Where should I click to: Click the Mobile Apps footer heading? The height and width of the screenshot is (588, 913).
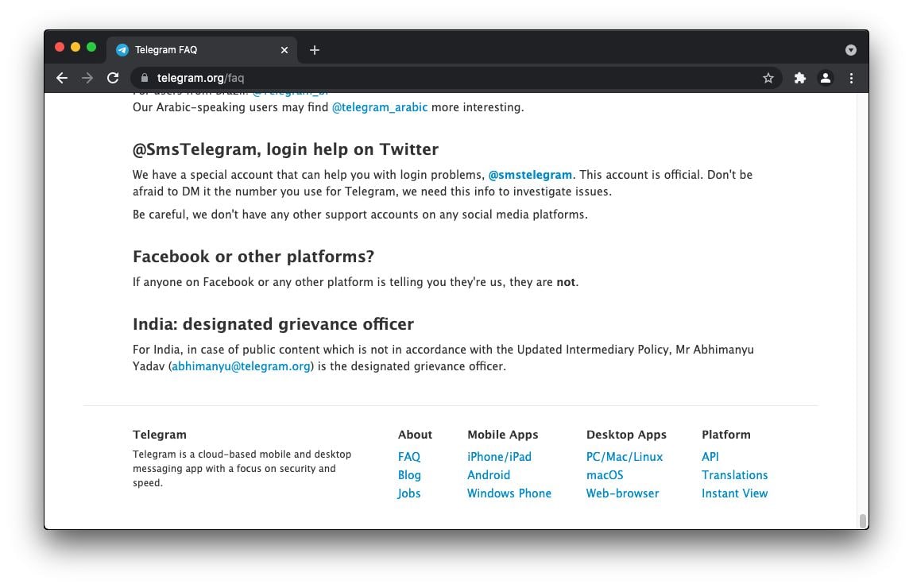pos(502,435)
